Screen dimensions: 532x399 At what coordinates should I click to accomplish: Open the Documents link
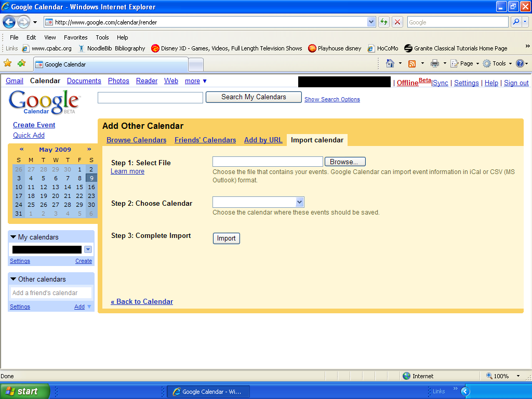[x=84, y=81]
